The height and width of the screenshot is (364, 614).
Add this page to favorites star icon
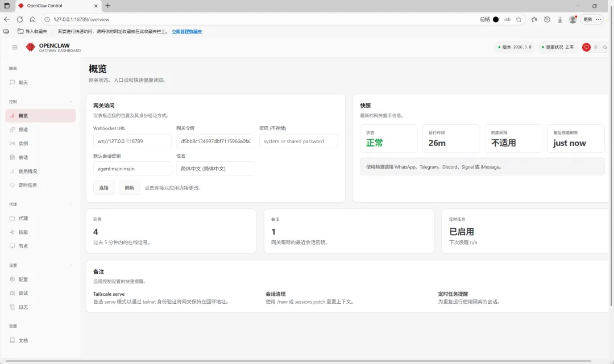[x=519, y=19]
